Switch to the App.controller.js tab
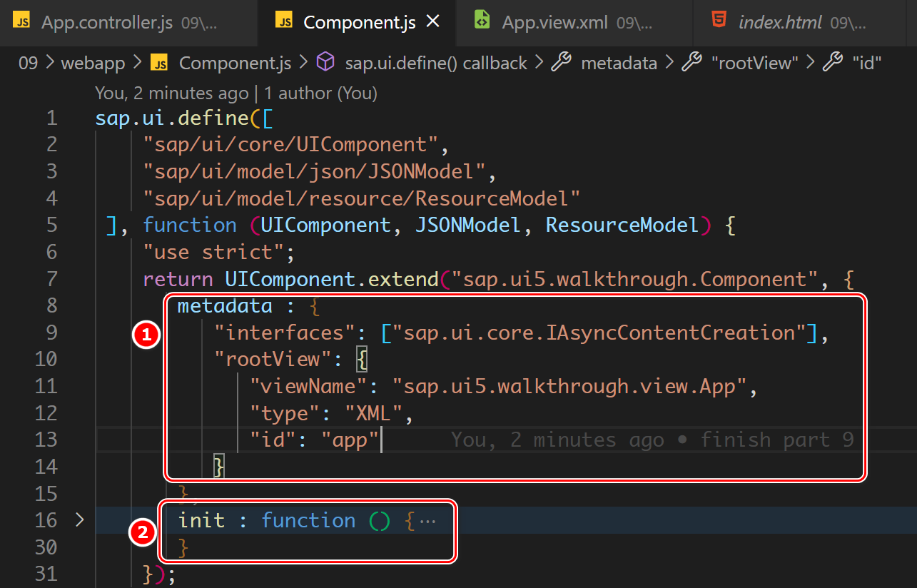917x588 pixels. click(107, 23)
